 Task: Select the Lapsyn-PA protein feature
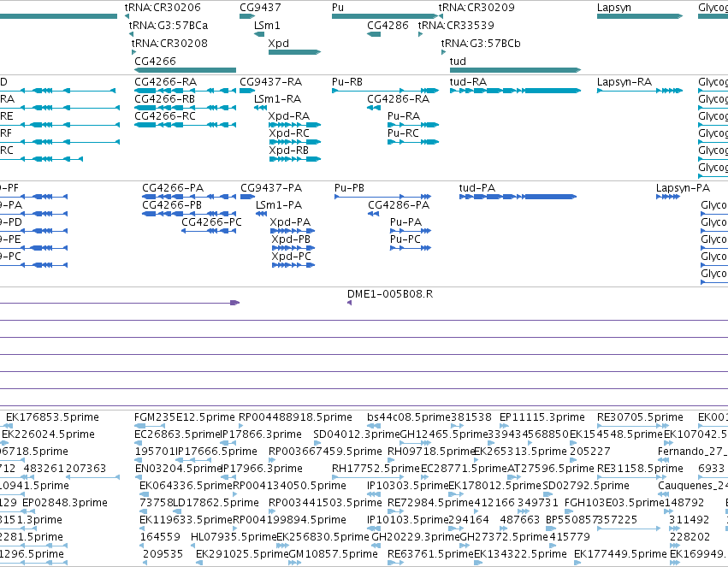[668, 197]
